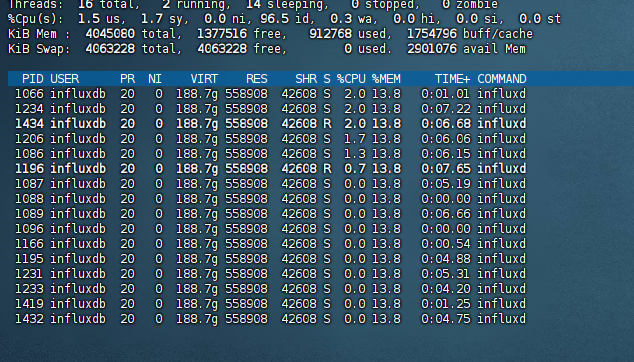Select the USER column header

(64, 78)
